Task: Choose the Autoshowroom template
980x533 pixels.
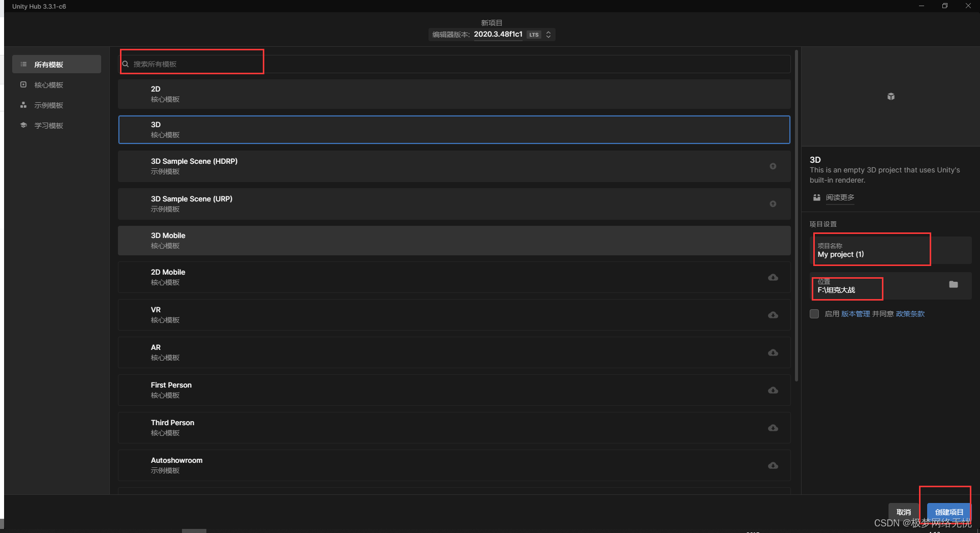Action: (454, 465)
